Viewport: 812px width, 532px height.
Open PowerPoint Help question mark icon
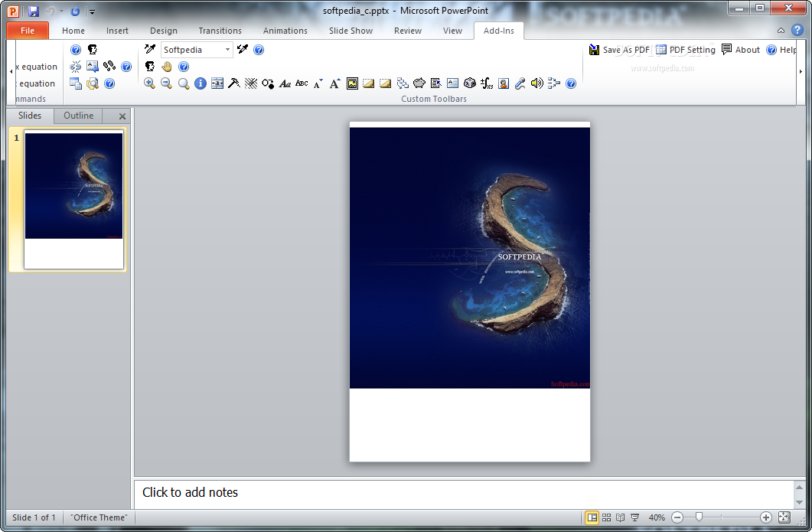[797, 30]
